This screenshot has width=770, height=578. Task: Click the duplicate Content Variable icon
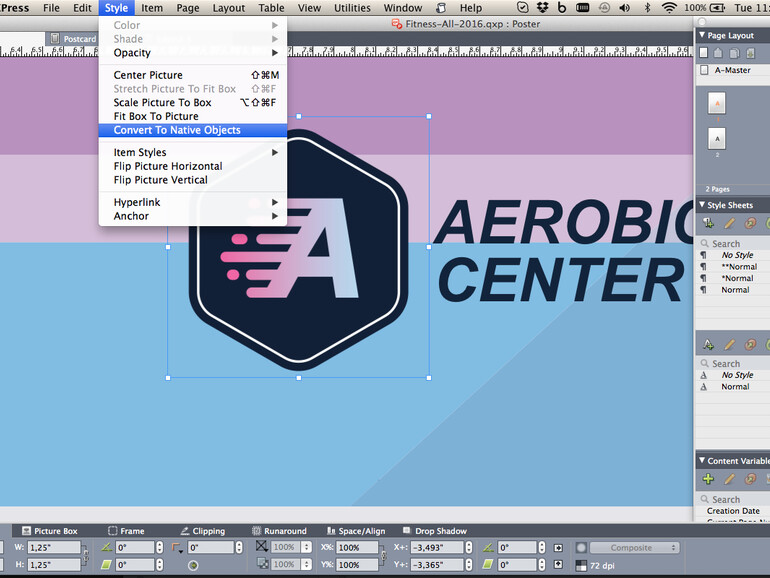pyautogui.click(x=750, y=479)
